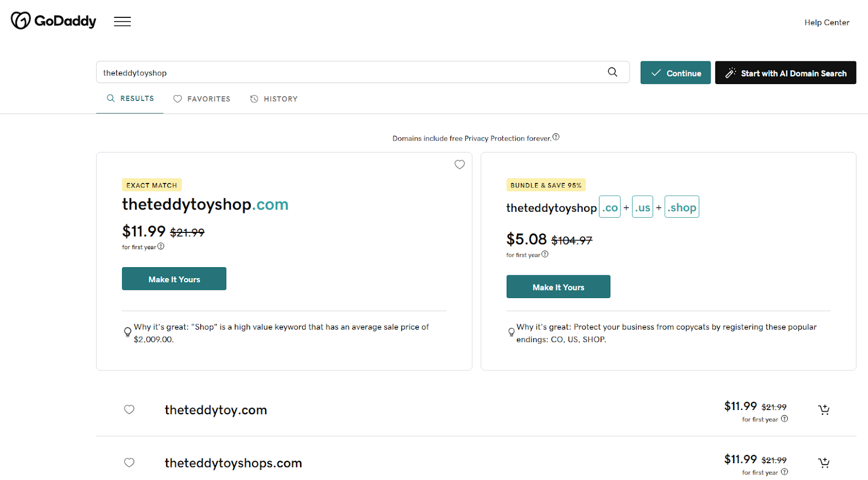This screenshot has height=480, width=868.
Task: Click the first year price info icon for theteddytoyshop.com
Action: [161, 247]
